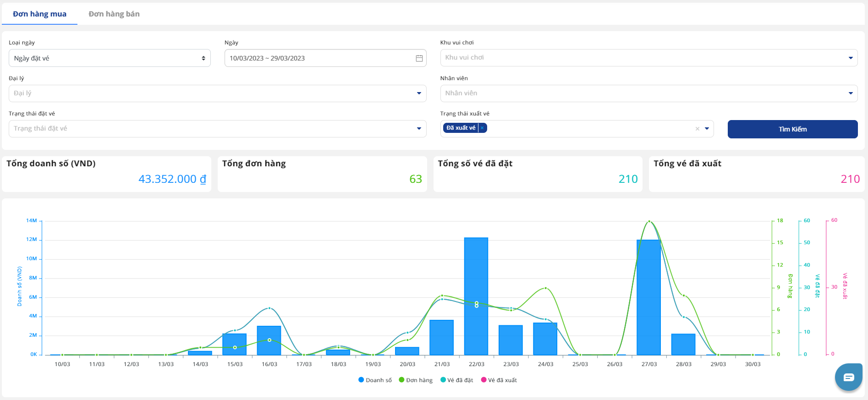
Task: Expand the Đại lý dropdown
Action: pos(217,93)
